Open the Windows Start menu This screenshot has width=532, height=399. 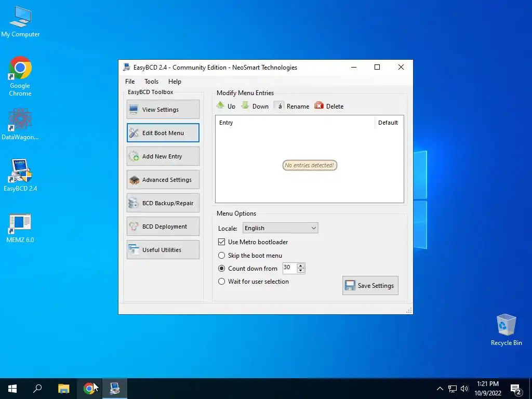(x=12, y=389)
